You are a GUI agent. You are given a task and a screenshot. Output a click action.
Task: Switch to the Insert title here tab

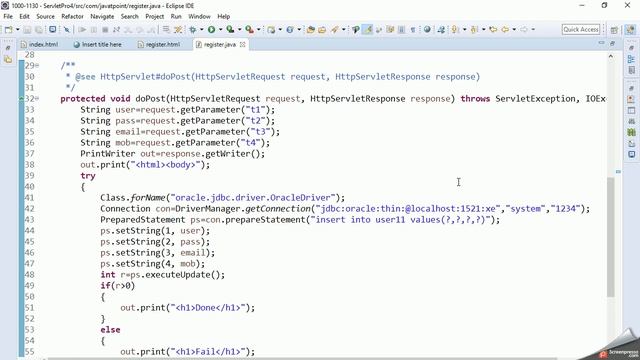(98, 44)
